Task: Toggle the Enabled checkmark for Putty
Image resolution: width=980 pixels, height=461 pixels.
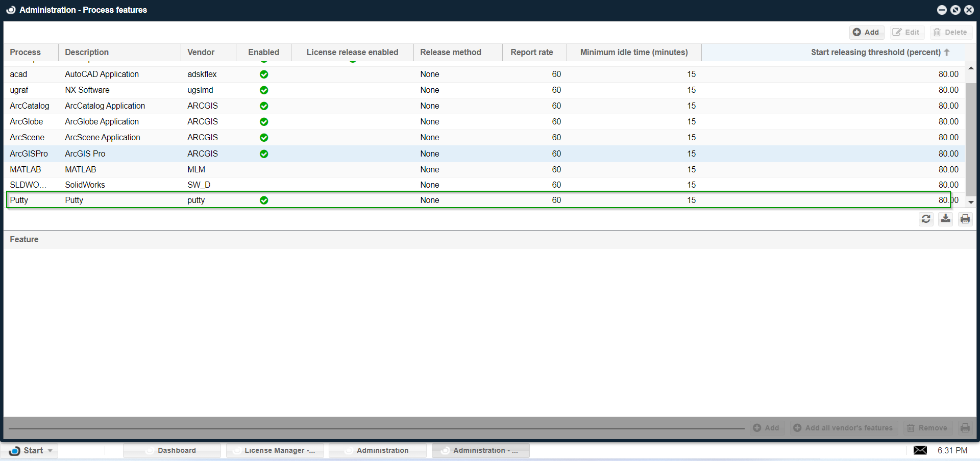Action: (x=264, y=200)
